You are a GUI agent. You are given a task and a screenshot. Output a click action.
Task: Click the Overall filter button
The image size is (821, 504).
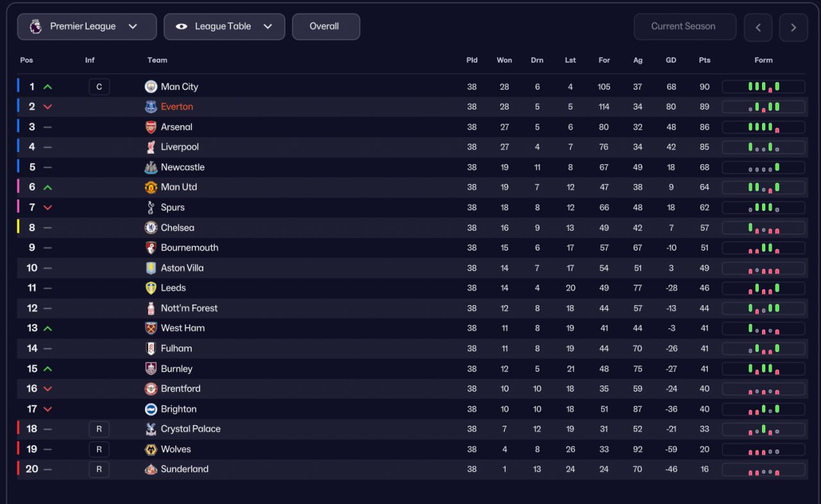pos(325,26)
